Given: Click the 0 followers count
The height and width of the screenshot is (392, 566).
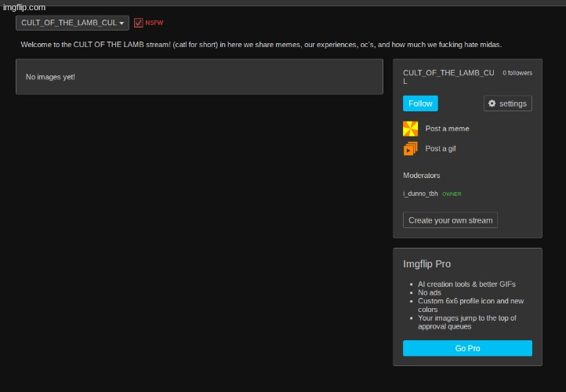Looking at the screenshot, I should [x=517, y=73].
